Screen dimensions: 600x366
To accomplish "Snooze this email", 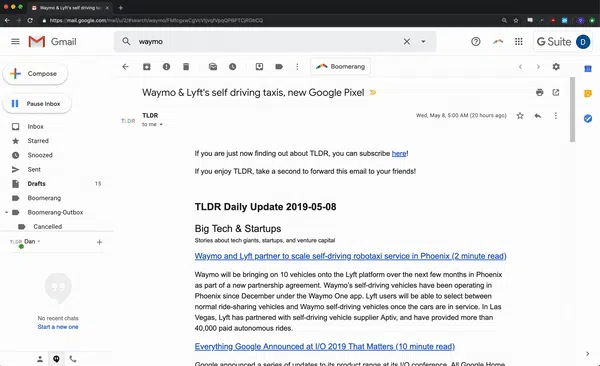I will click(x=232, y=67).
